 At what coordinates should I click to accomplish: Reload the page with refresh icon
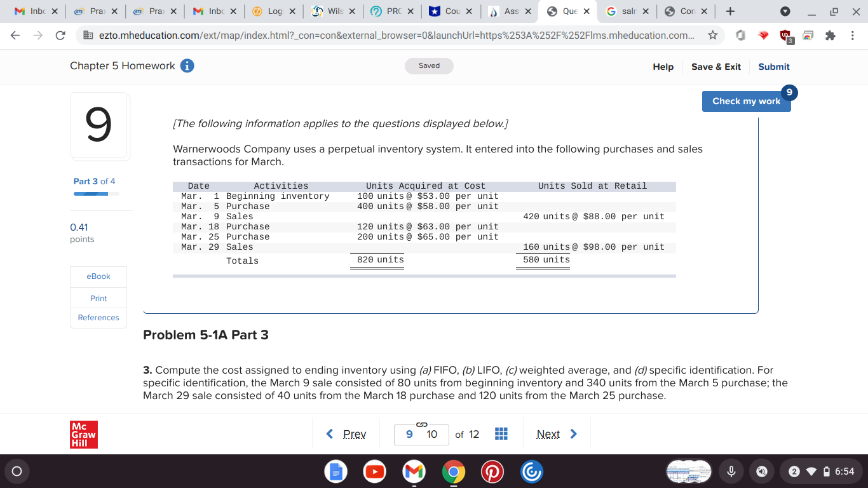[60, 36]
